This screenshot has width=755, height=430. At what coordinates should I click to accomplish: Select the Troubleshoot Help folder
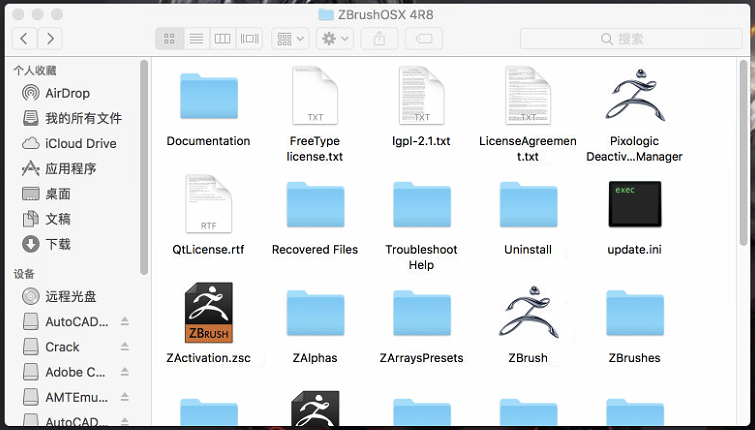coord(422,205)
